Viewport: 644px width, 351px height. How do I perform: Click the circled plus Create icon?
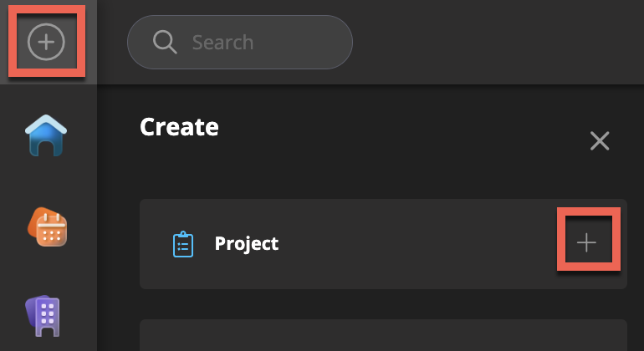coord(46,42)
